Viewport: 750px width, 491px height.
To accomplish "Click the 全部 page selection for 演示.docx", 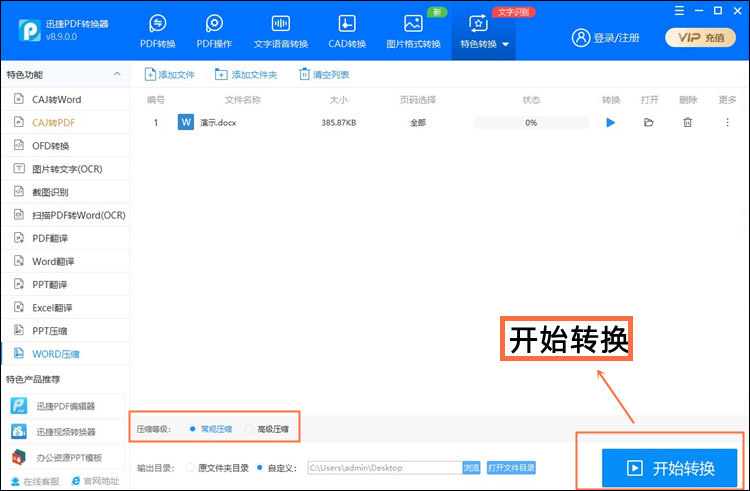I will coord(418,123).
